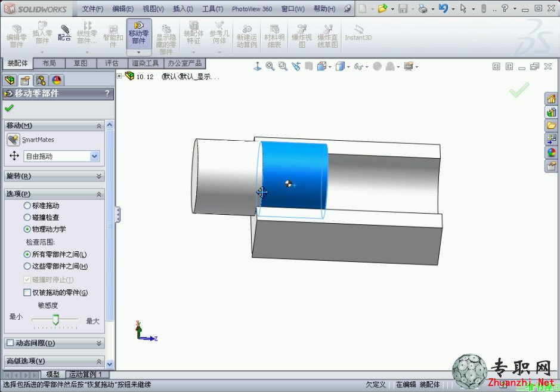The width and height of the screenshot is (560, 392).
Task: Click the Exploded View icon
Action: [x=302, y=36]
